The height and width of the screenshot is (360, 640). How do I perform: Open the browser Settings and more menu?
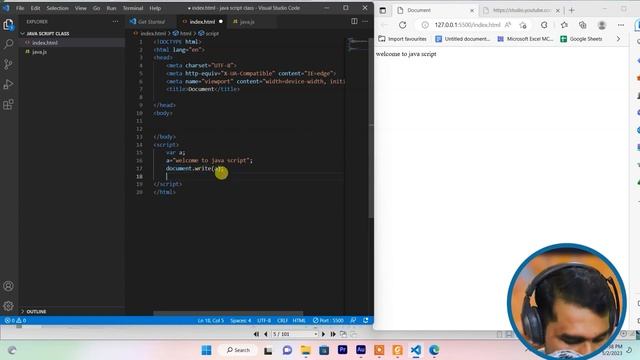tap(621, 25)
